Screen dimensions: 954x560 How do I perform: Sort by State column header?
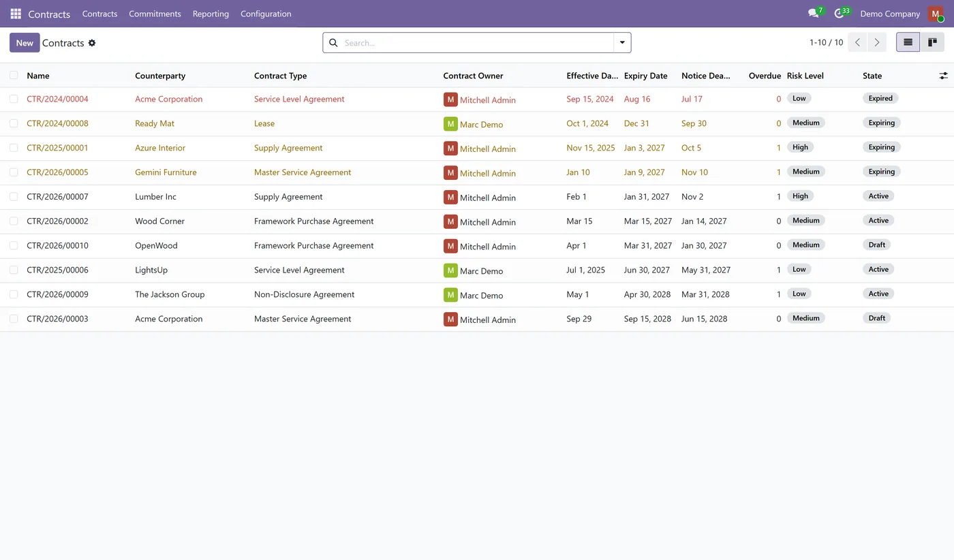872,76
